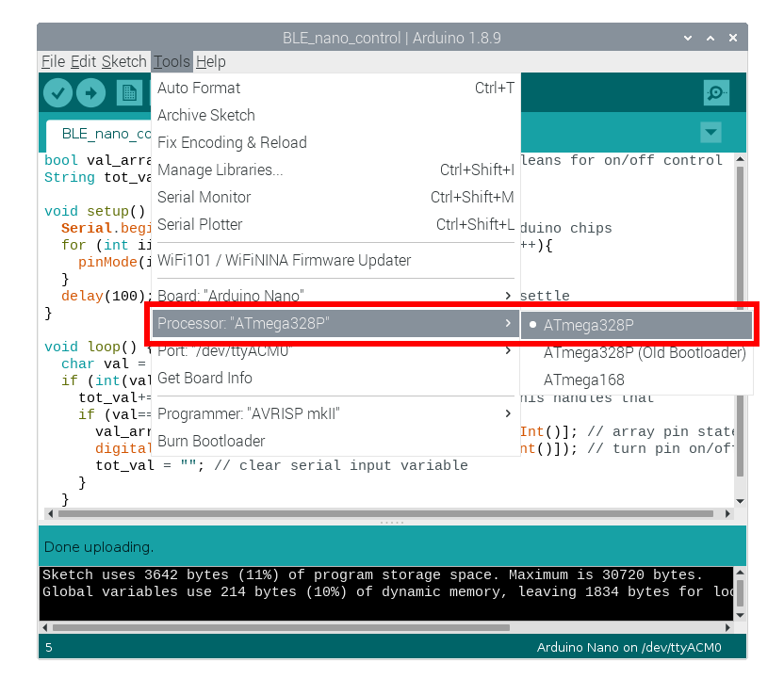This screenshot has width=784, height=679.
Task: Expand the Programmer: "AVRISP mkII" submenu
Action: click(335, 413)
